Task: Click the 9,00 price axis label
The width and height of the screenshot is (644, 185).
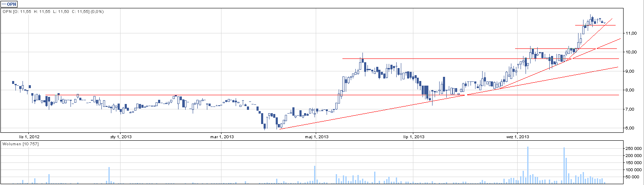Action: tap(630, 71)
